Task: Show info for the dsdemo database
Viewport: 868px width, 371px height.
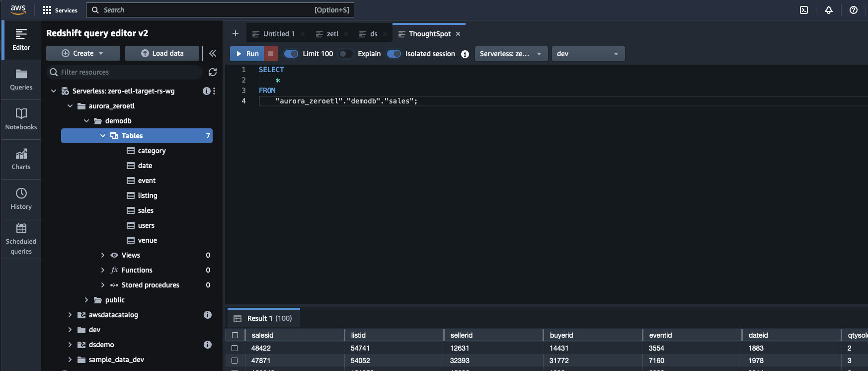Action: pyautogui.click(x=208, y=345)
